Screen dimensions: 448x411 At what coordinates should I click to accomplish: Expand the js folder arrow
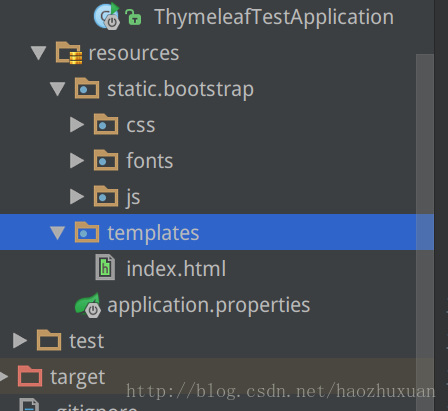tap(77, 196)
